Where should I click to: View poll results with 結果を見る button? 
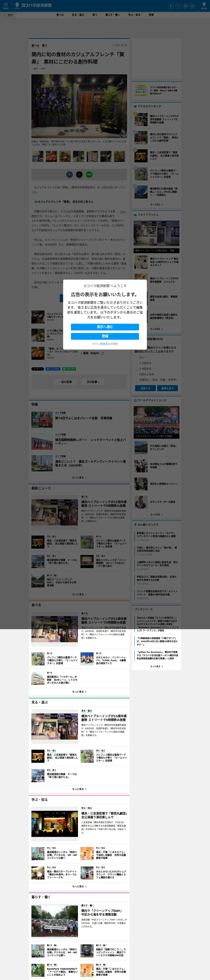167,388
